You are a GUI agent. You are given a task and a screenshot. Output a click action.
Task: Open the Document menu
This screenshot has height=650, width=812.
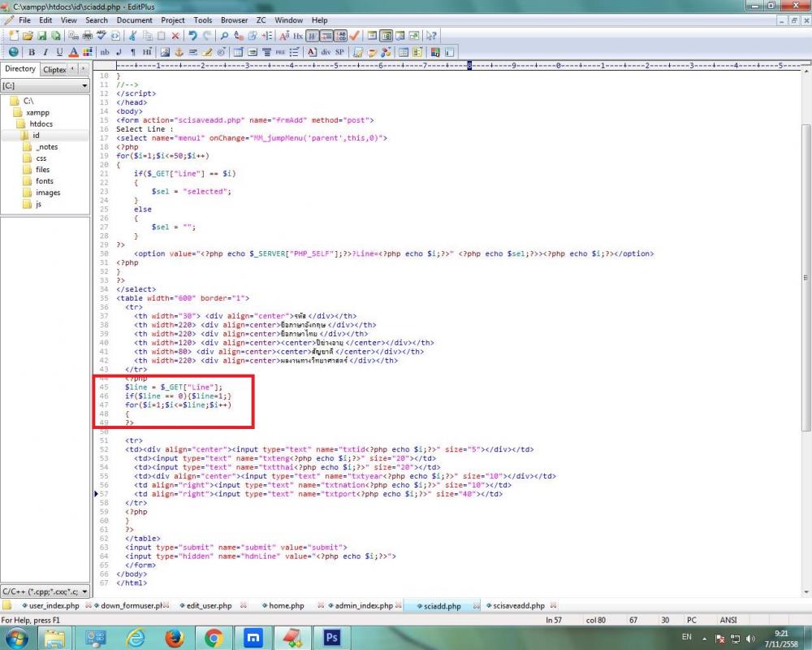(x=134, y=20)
